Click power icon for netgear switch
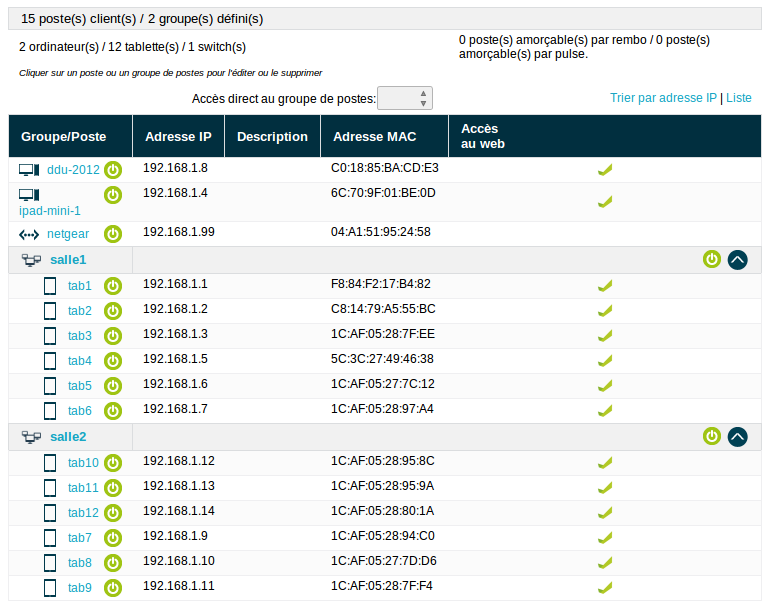Viewport: 770px width, 611px height. coord(113,234)
